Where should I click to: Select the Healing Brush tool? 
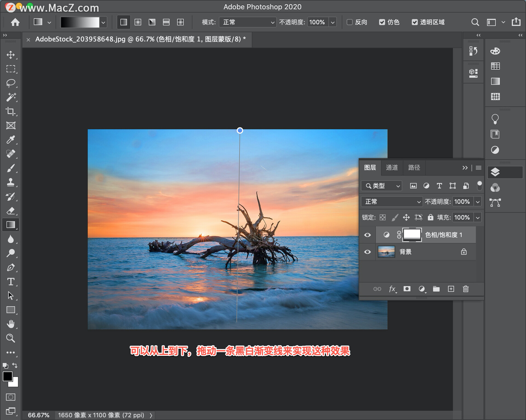click(11, 154)
